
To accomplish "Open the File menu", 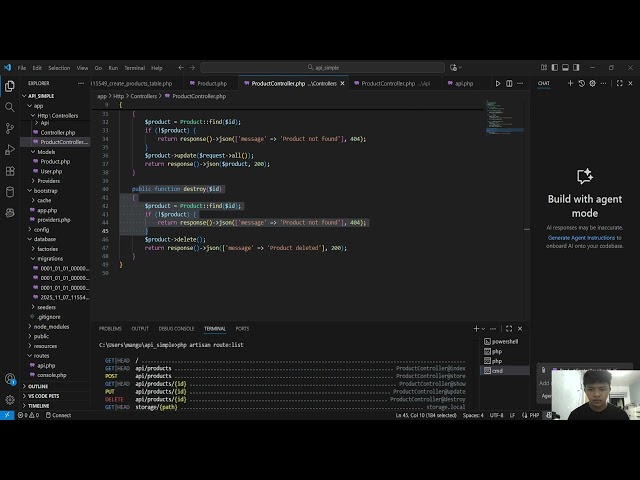I will click(x=22, y=68).
